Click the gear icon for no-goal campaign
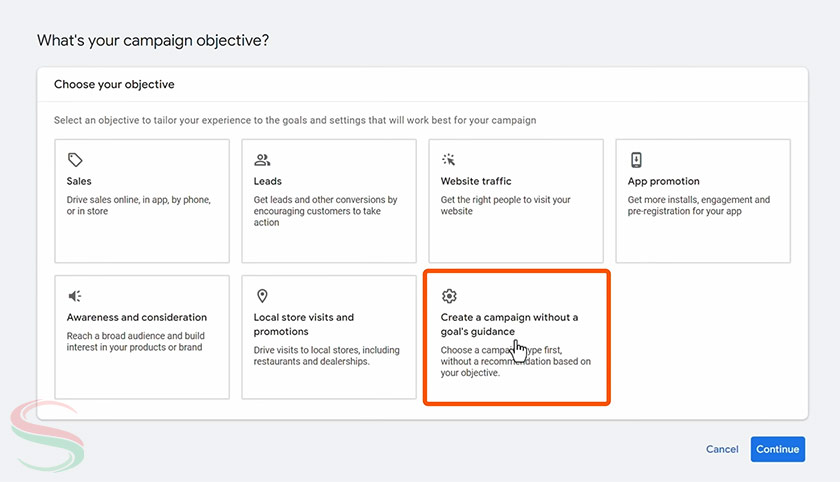Viewport: 840px width, 482px height. click(x=449, y=296)
